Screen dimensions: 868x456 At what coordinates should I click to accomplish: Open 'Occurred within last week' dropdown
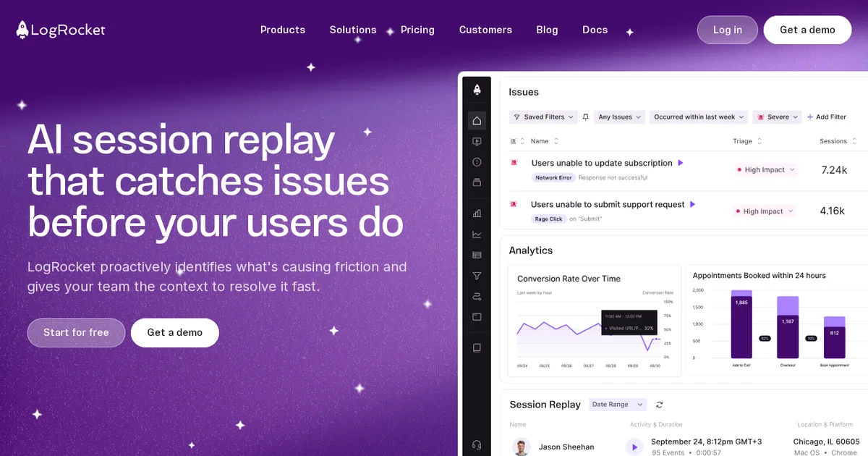pyautogui.click(x=699, y=117)
